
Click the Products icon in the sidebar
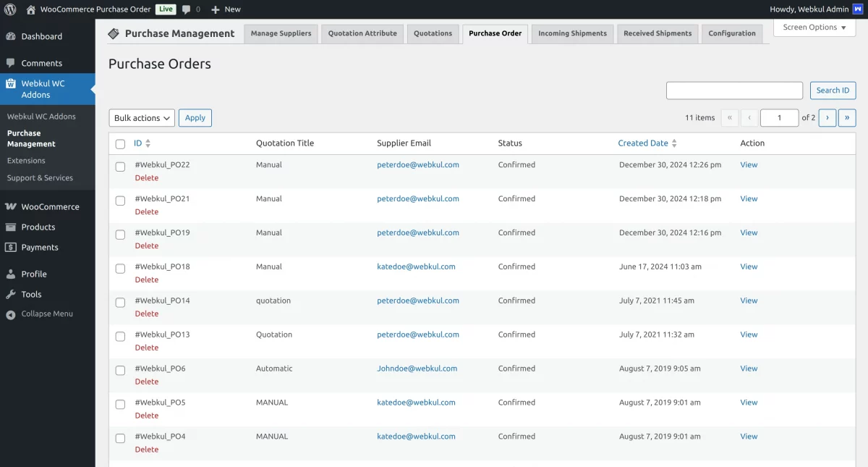pyautogui.click(x=12, y=227)
